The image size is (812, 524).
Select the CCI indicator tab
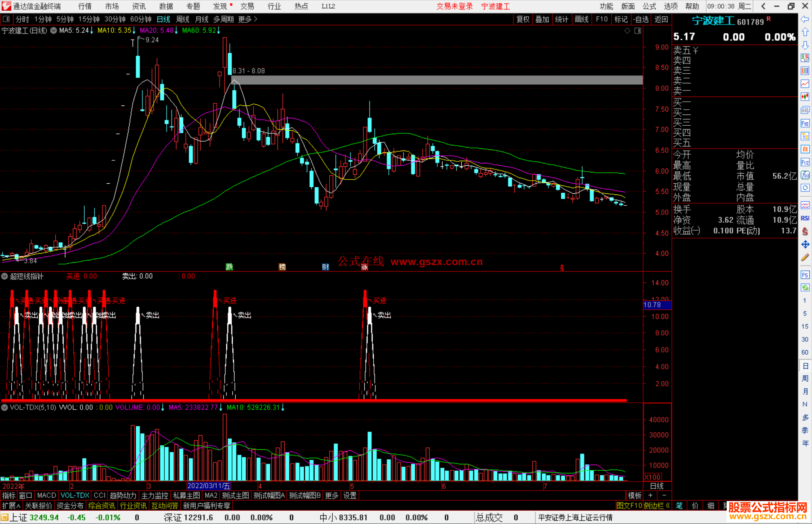click(x=100, y=496)
